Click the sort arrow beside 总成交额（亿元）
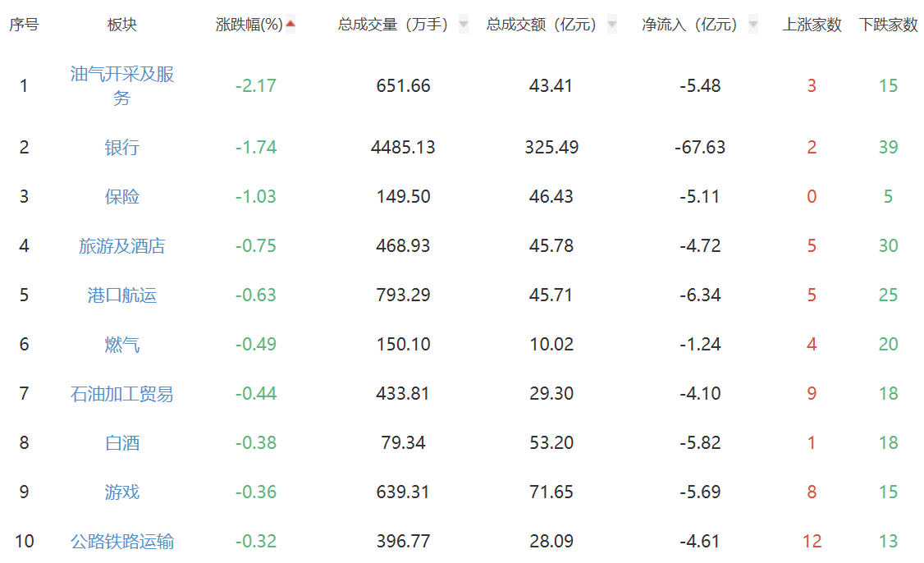924x563 pixels. (x=612, y=25)
